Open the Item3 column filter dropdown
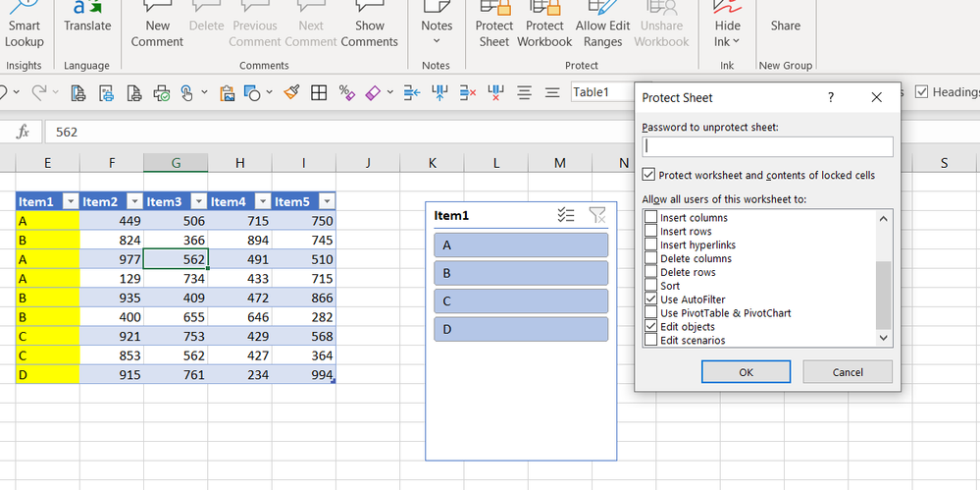Screen dimensions: 980x490 pyautogui.click(x=199, y=201)
